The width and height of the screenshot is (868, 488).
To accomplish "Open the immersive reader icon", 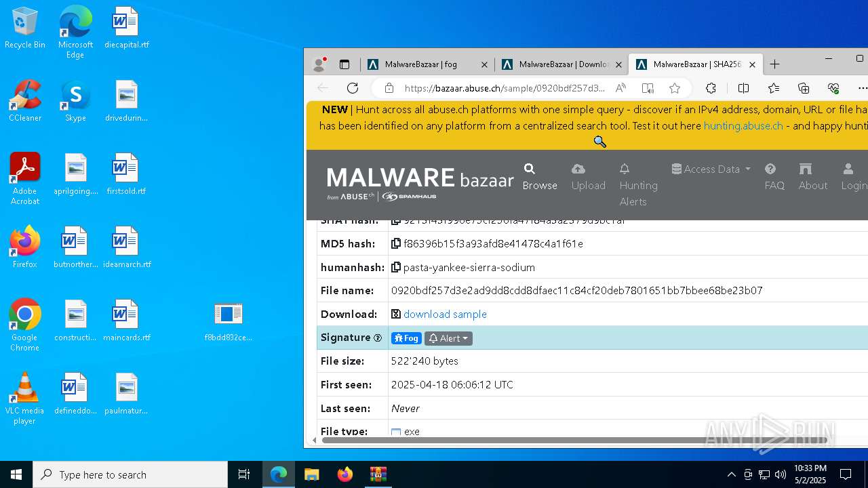I will [x=648, y=88].
